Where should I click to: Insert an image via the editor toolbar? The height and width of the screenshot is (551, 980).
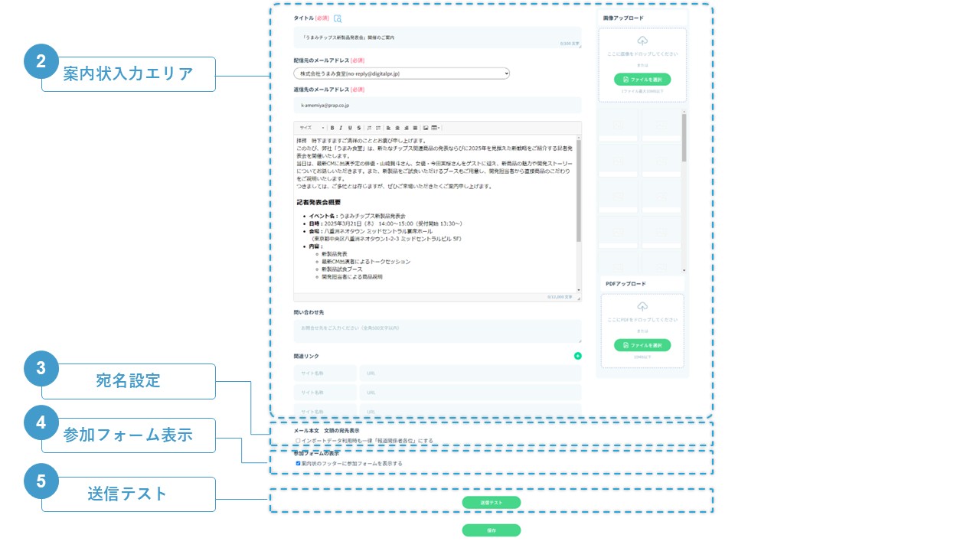click(426, 128)
